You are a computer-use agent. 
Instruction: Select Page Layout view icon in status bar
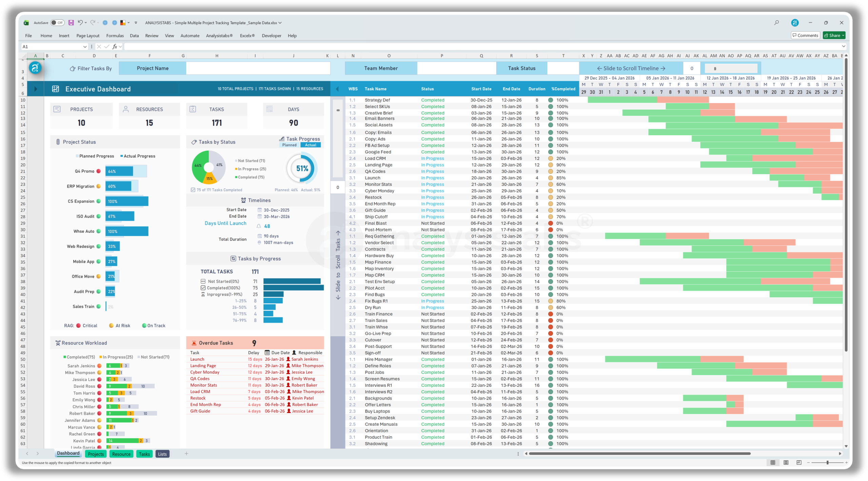pos(786,462)
